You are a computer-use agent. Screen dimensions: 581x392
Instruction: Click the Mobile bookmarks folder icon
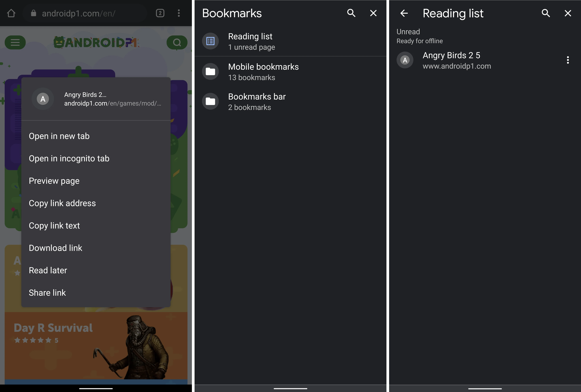[x=210, y=72]
